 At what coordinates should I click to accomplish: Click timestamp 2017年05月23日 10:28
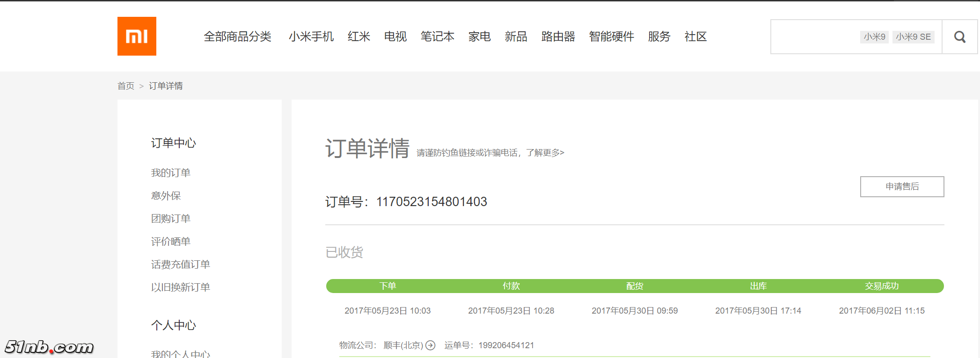511,311
